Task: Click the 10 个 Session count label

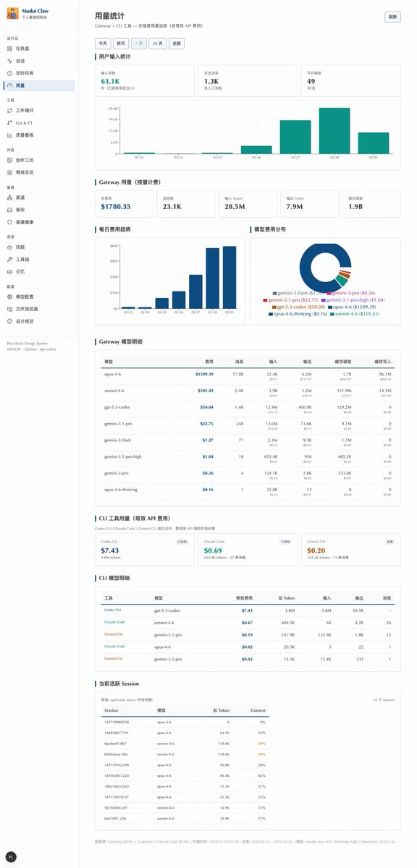Action: click(x=384, y=700)
